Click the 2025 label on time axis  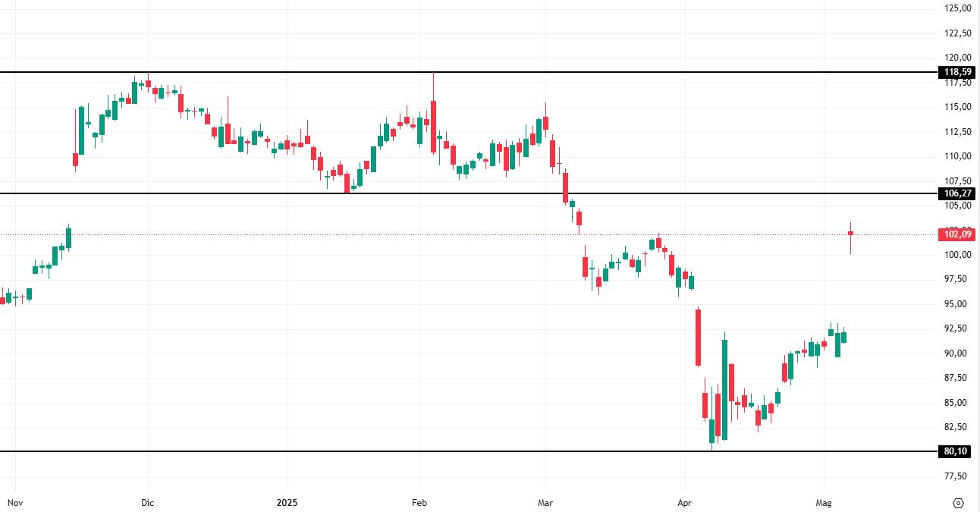pyautogui.click(x=287, y=503)
